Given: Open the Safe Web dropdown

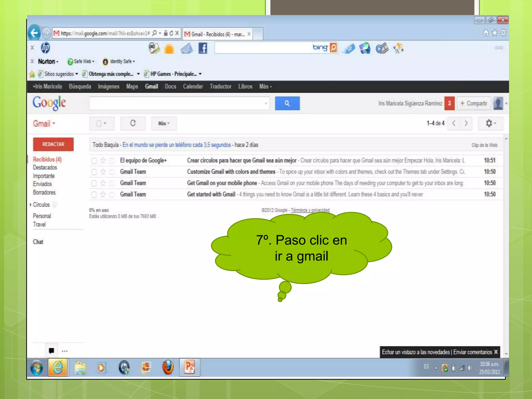Looking at the screenshot, I should click(x=81, y=61).
